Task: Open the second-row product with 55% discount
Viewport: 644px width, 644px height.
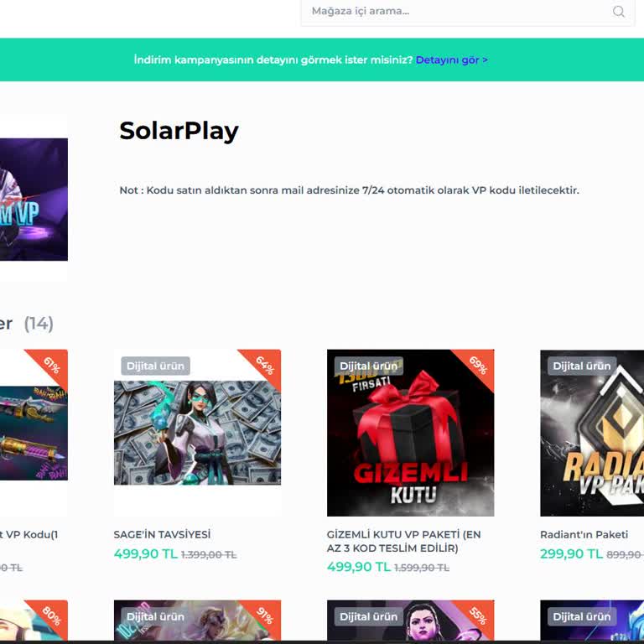Action: (410, 621)
